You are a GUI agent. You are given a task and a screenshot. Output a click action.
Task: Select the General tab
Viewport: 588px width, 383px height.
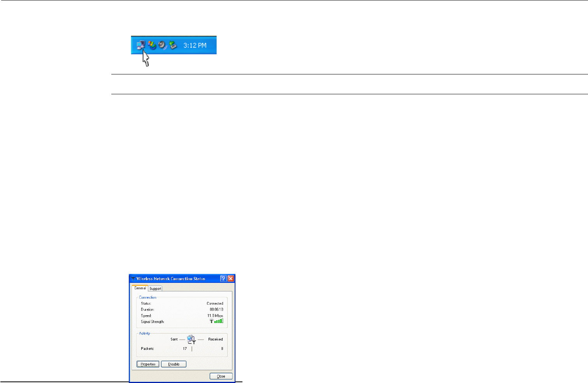[x=140, y=288]
